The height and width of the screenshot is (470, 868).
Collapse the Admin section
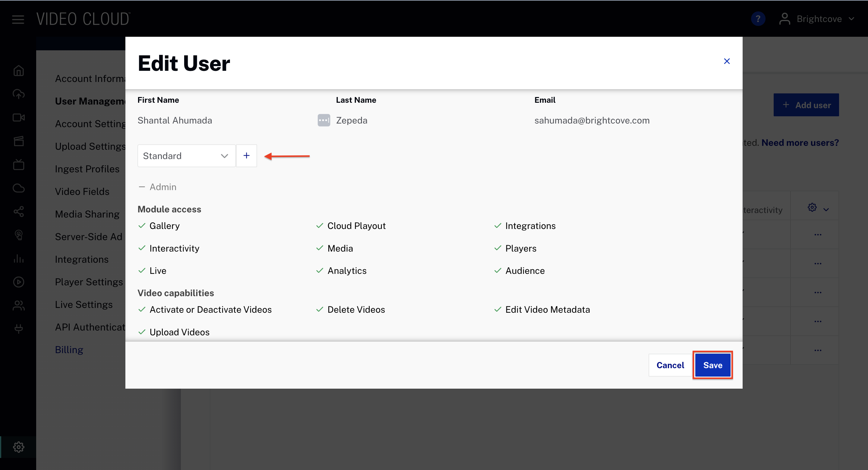pos(142,187)
